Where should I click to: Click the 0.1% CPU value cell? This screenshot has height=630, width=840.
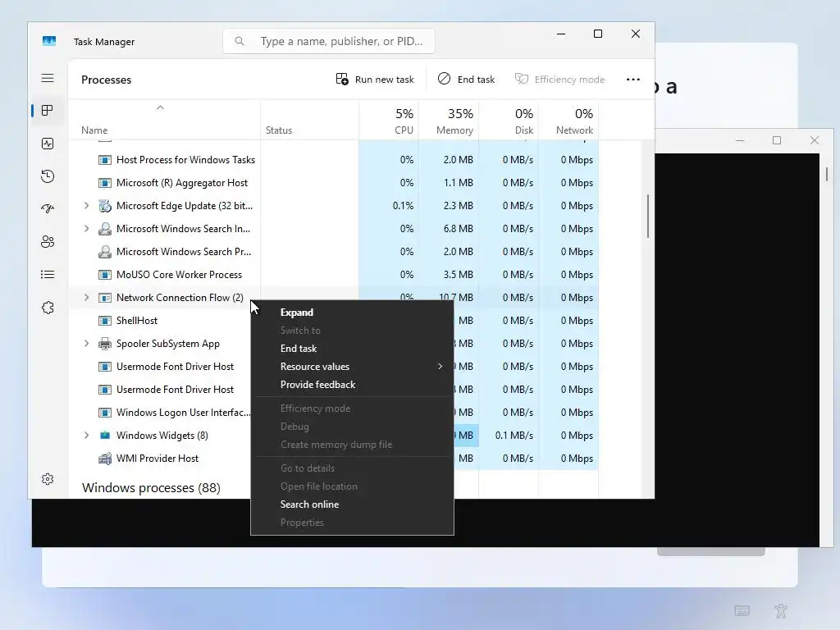(388, 206)
